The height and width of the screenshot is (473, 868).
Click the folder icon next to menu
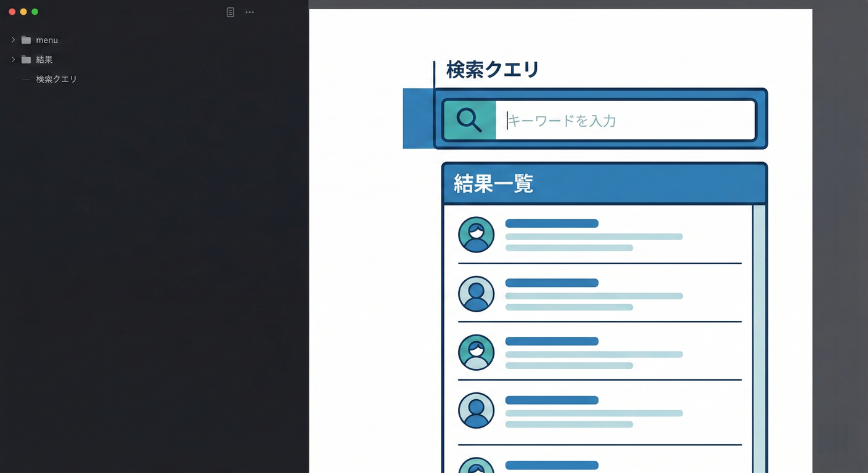tap(25, 39)
